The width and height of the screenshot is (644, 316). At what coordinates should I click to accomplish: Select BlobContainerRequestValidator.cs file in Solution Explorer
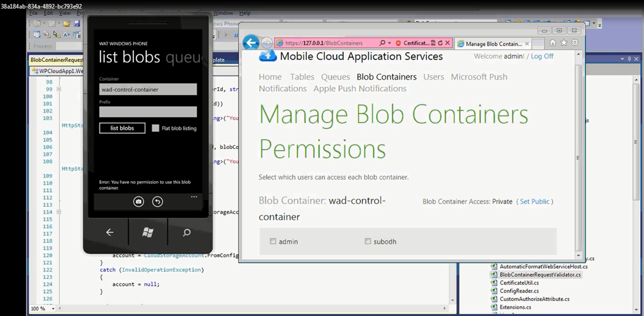536,275
